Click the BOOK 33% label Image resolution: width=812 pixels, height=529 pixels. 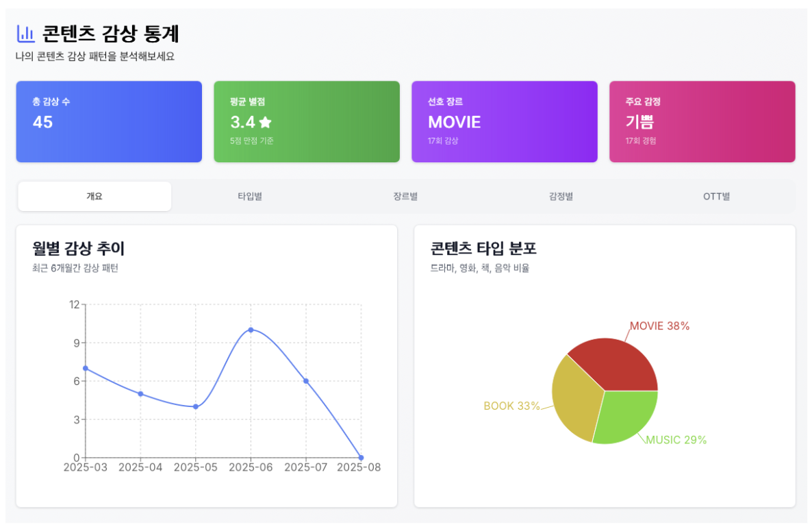[511, 406]
